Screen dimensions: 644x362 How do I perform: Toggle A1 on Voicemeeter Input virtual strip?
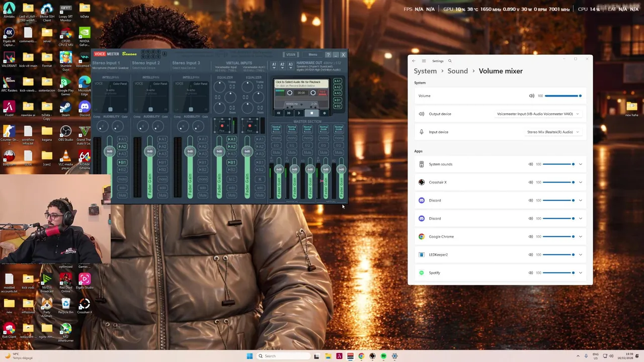coord(231,139)
